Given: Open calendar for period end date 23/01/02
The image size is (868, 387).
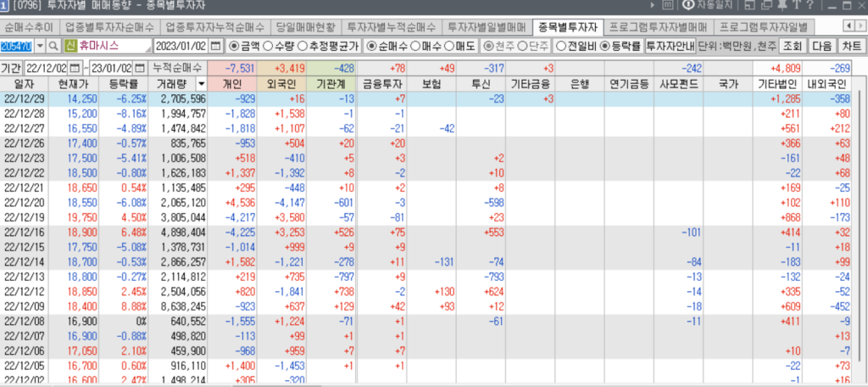Looking at the screenshot, I should pos(140,67).
